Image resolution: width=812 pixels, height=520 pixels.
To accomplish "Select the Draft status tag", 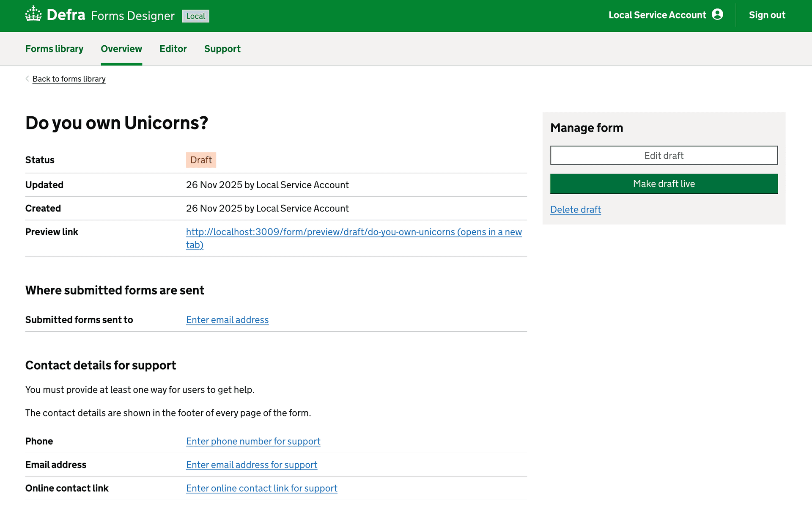I will tap(201, 160).
